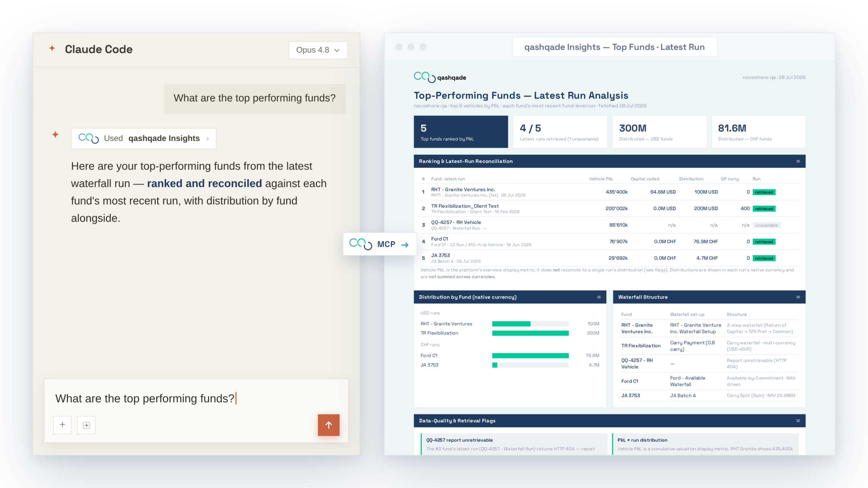This screenshot has width=868, height=488.
Task: Click the 'P&L ≠ run distribution' flag card
Action: 705,444
